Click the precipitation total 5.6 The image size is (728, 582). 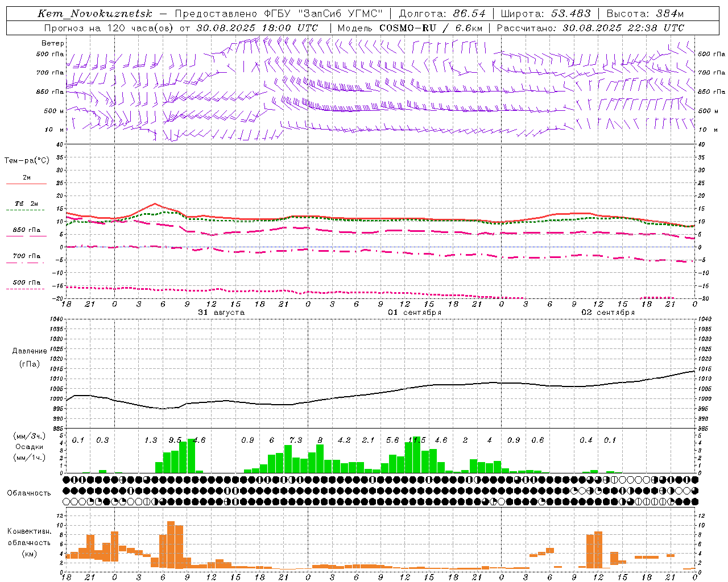pos(392,440)
